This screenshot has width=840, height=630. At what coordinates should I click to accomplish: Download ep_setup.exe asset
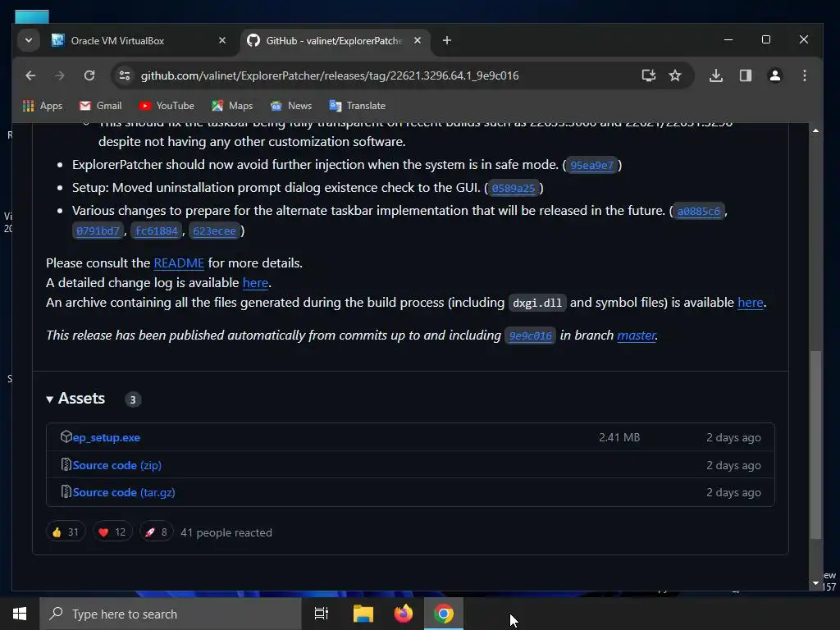pyautogui.click(x=107, y=438)
